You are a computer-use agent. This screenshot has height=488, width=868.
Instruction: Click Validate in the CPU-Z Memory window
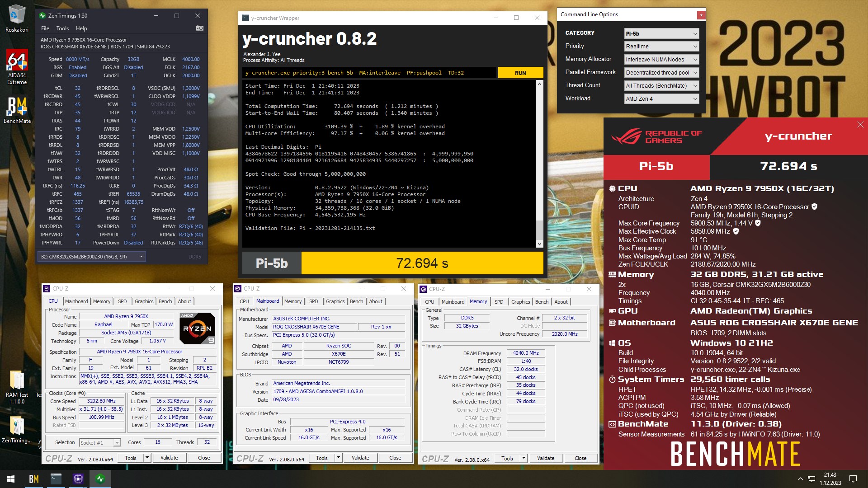tap(546, 458)
